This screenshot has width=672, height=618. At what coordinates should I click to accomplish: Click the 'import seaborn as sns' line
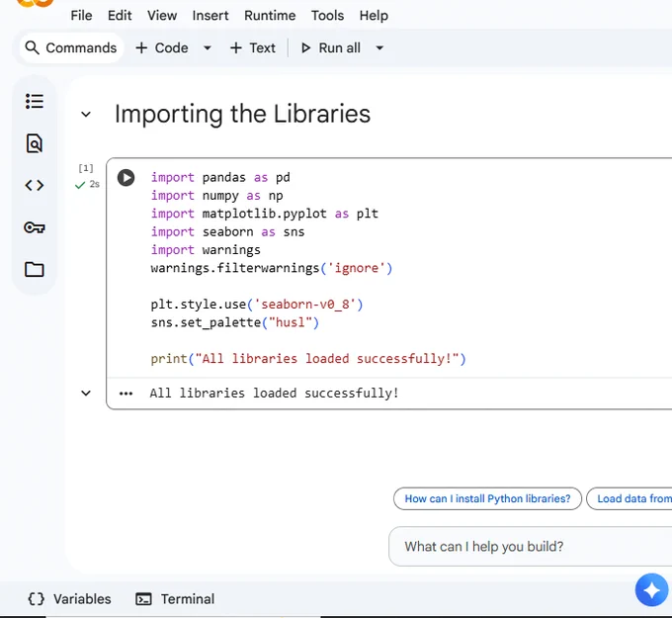click(x=227, y=232)
